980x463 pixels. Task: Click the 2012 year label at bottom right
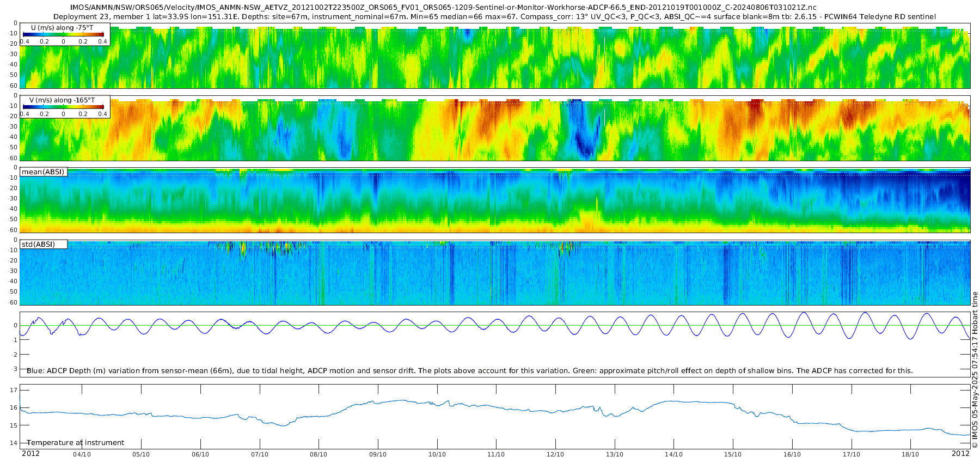coord(960,453)
